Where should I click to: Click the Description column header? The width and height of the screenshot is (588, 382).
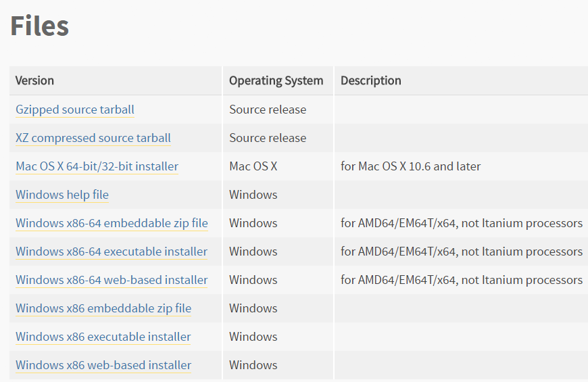pyautogui.click(x=370, y=80)
